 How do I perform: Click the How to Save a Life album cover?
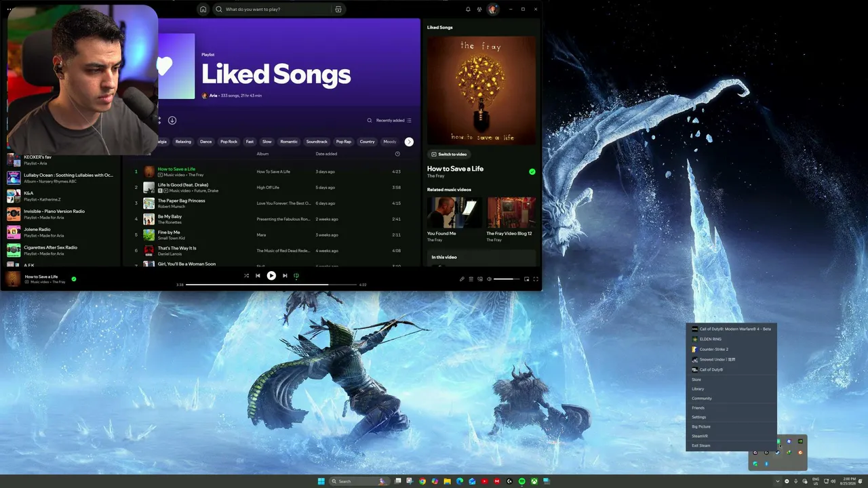click(481, 89)
